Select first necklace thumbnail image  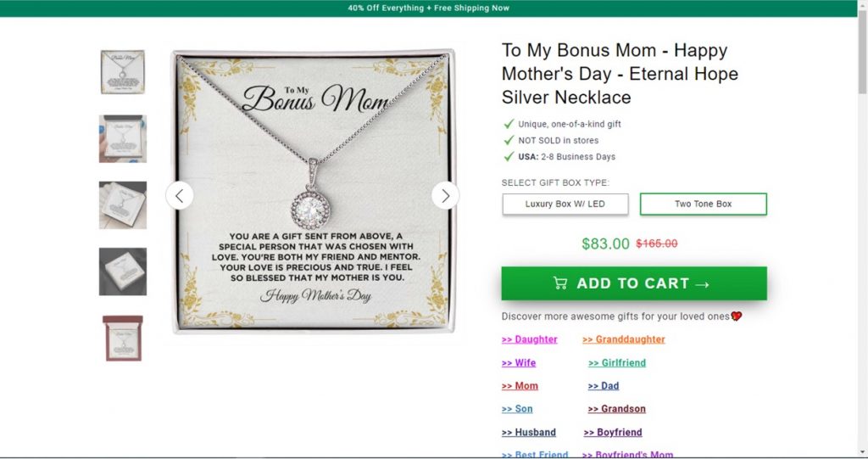tap(123, 72)
